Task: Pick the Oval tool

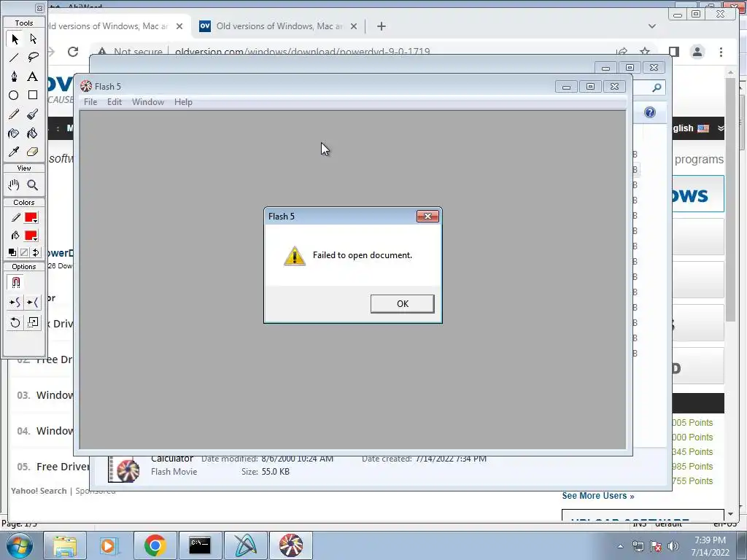Action: pyautogui.click(x=15, y=96)
